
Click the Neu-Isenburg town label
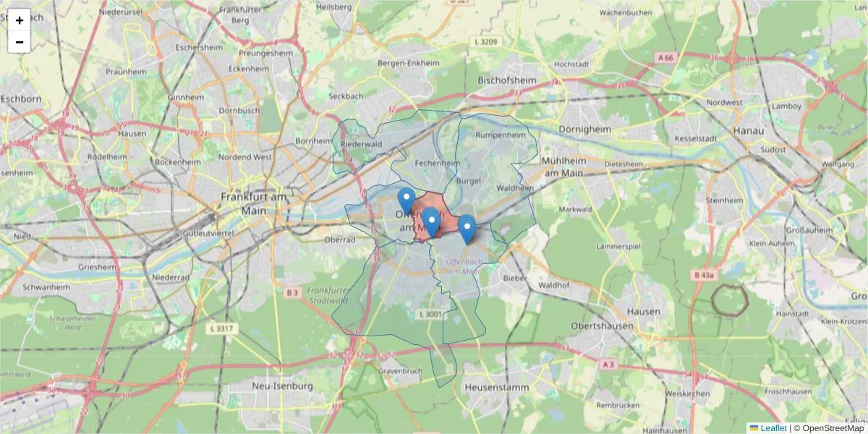pos(283,386)
